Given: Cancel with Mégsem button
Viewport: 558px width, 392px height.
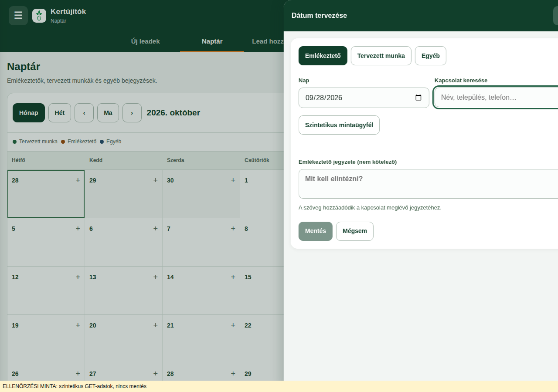Looking at the screenshot, I should click(x=355, y=231).
